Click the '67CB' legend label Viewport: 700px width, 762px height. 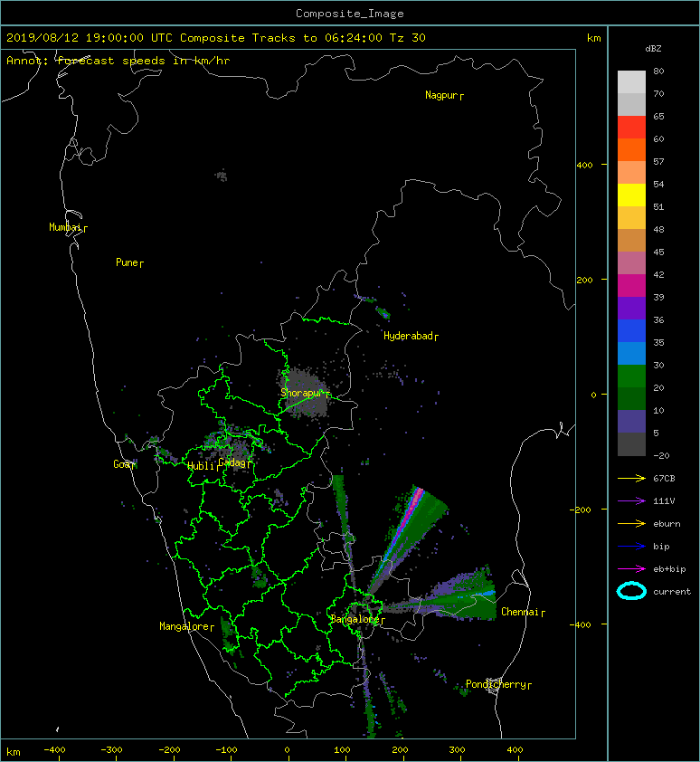(664, 478)
